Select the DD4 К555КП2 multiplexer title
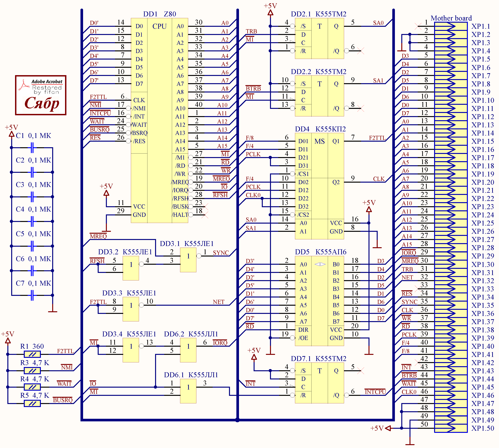Image resolution: width=499 pixels, height=448 pixels. (x=320, y=129)
